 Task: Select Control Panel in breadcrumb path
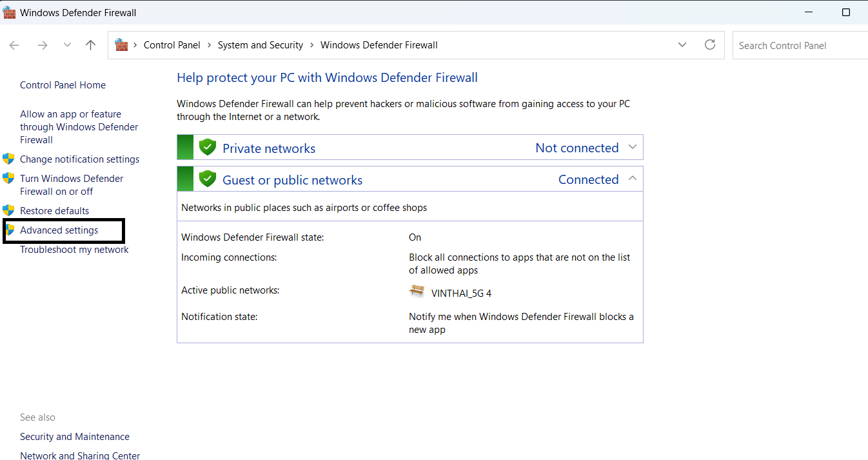coord(172,45)
